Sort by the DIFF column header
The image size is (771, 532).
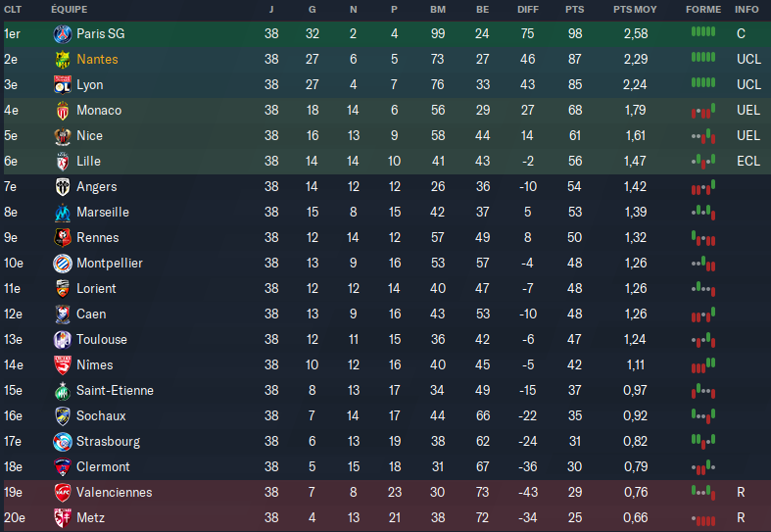(528, 10)
